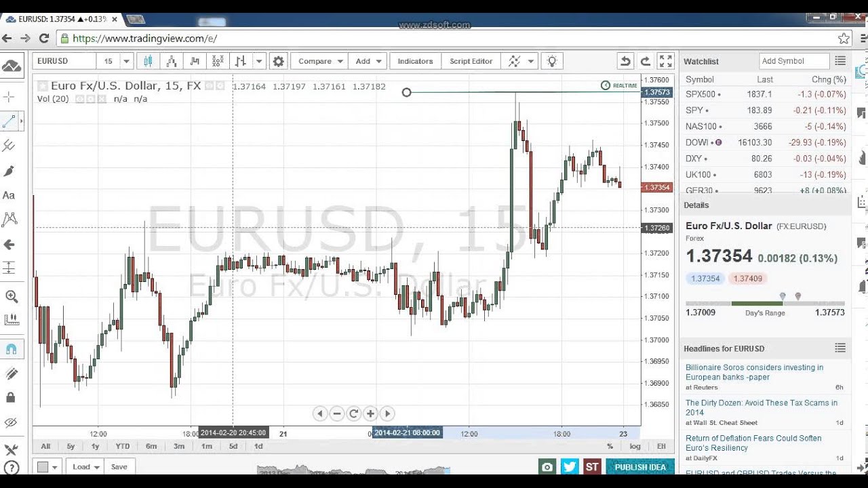Select the Heikin Ashi chart style

point(195,61)
